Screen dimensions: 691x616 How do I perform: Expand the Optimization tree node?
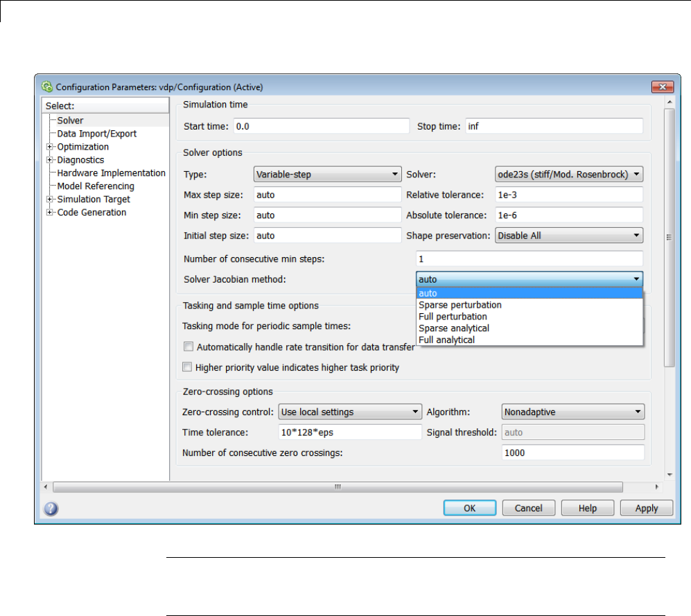(49, 147)
